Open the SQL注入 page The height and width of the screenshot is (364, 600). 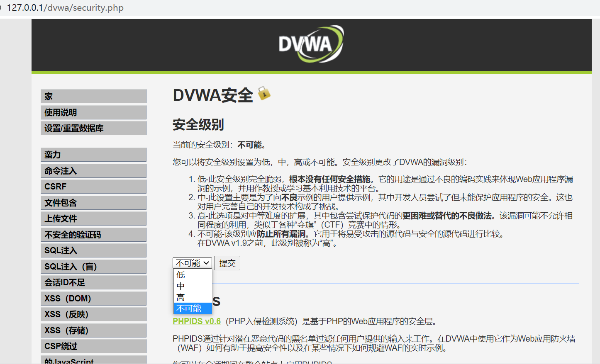click(93, 250)
